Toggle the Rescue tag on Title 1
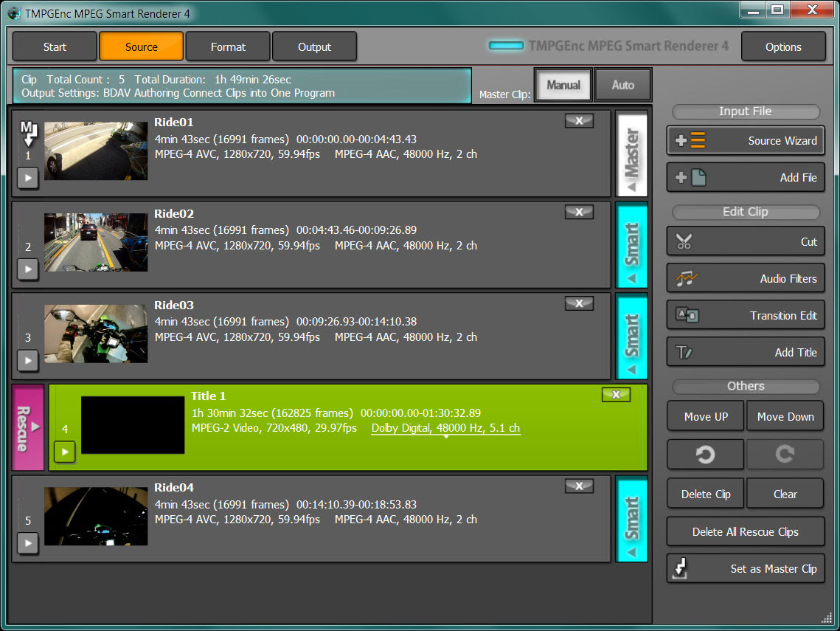Screen dimensions: 840x631 pos(28,428)
